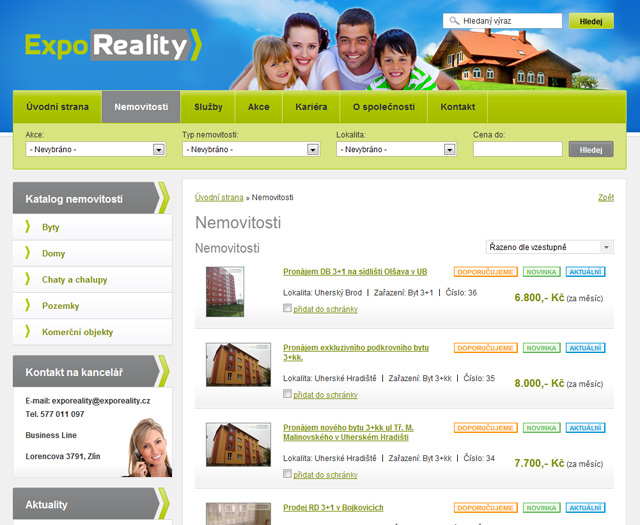Open thumbnail of Bojkovice house listing
Viewport: 640px width, 525px height.
tap(238, 514)
